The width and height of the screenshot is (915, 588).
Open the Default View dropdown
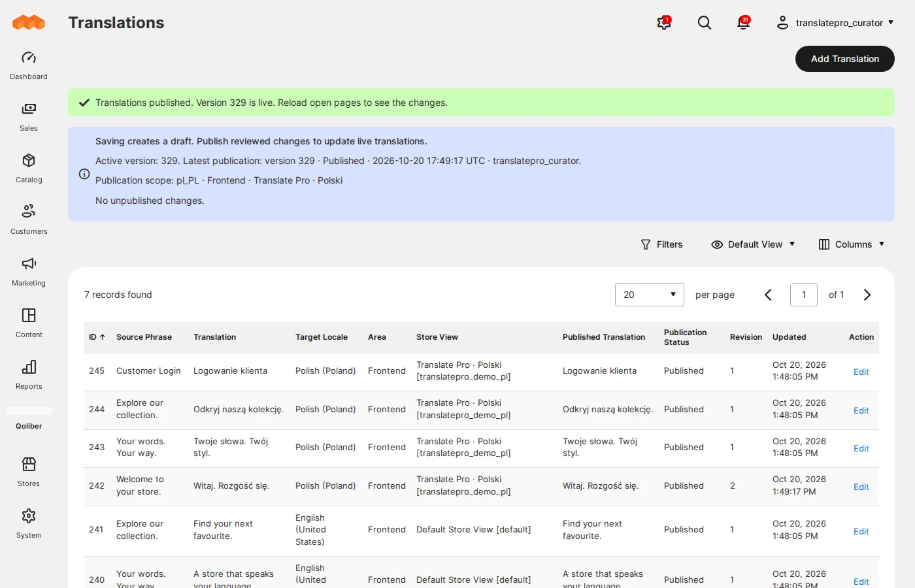(x=753, y=244)
